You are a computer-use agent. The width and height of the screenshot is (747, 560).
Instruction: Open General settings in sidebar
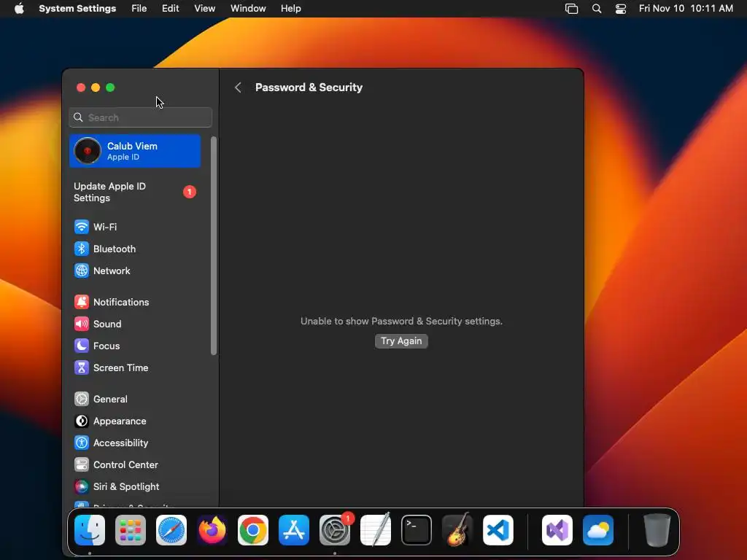click(x=135, y=399)
